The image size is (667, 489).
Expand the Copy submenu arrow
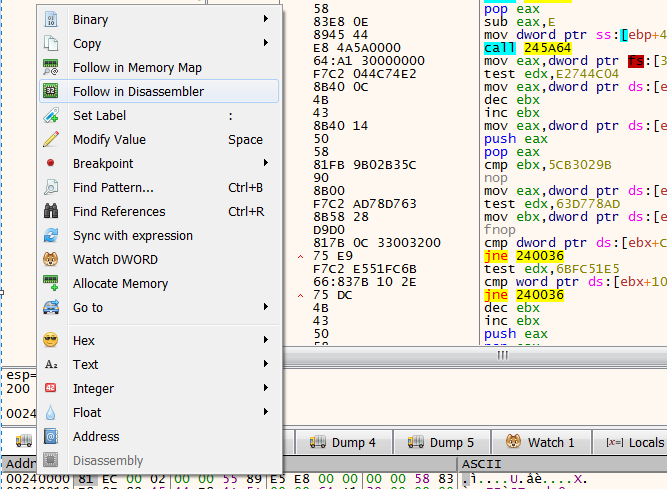pyautogui.click(x=266, y=43)
